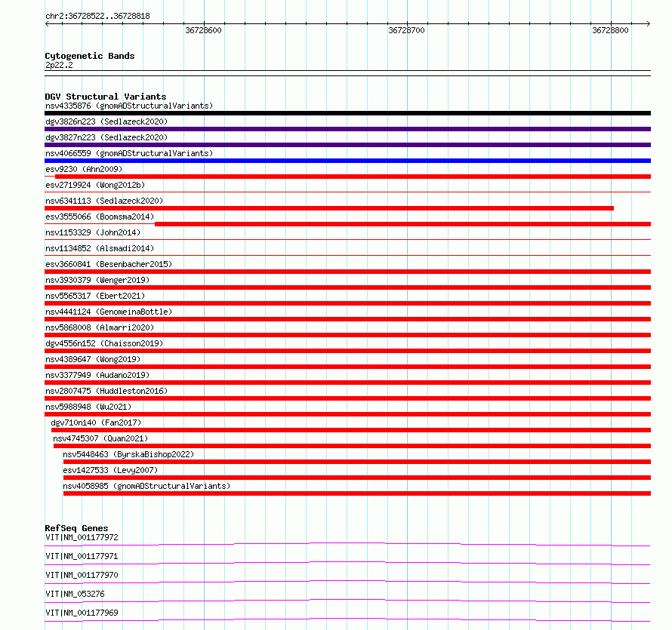Open variant nsv4441124 (GenomeinaBottle)
Screen dimensions: 672x630
(109, 312)
